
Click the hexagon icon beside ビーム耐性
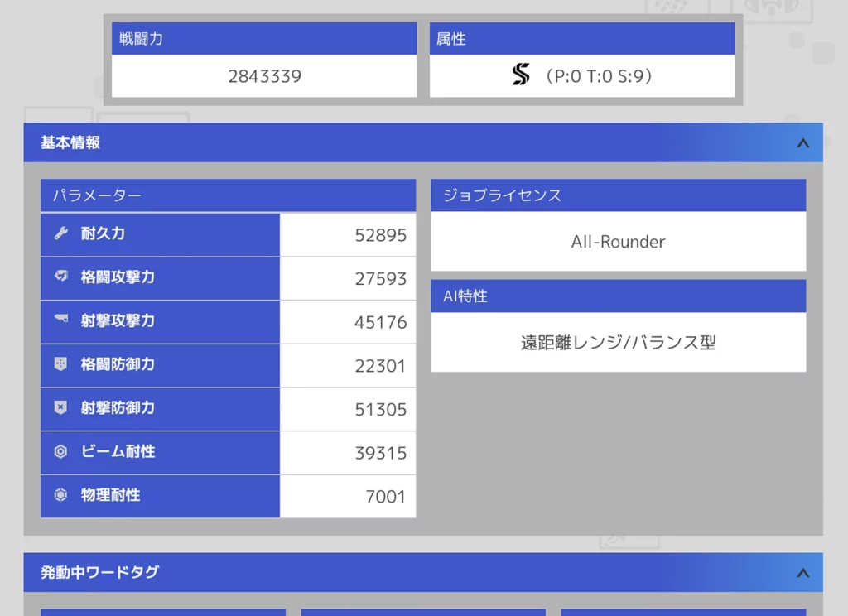pos(60,452)
